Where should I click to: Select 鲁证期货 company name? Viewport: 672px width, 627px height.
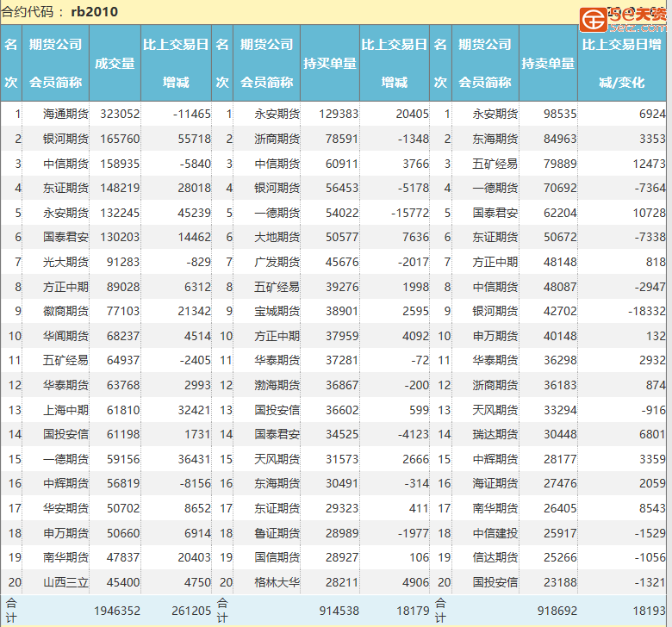pos(277,533)
